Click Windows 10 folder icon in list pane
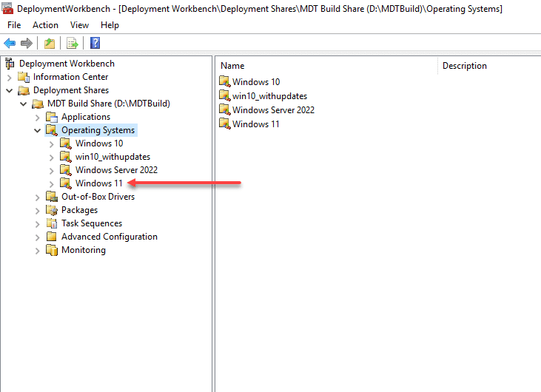541x392 pixels. 224,81
